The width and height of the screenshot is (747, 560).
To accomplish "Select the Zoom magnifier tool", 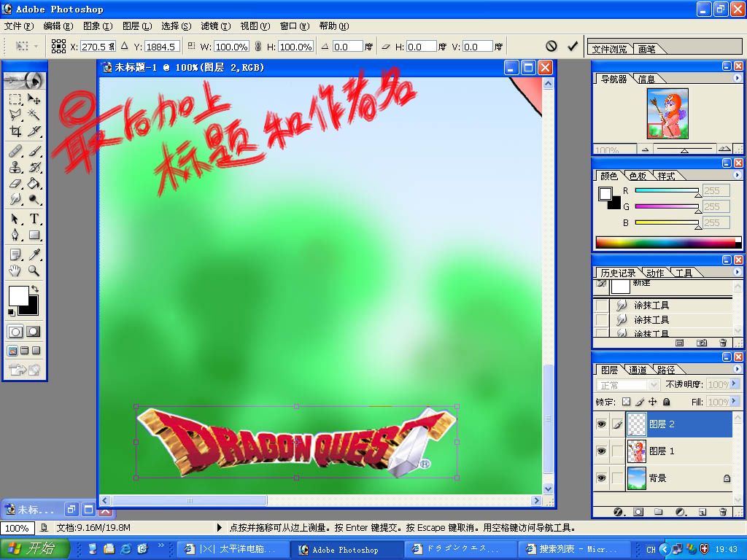I will tap(34, 271).
